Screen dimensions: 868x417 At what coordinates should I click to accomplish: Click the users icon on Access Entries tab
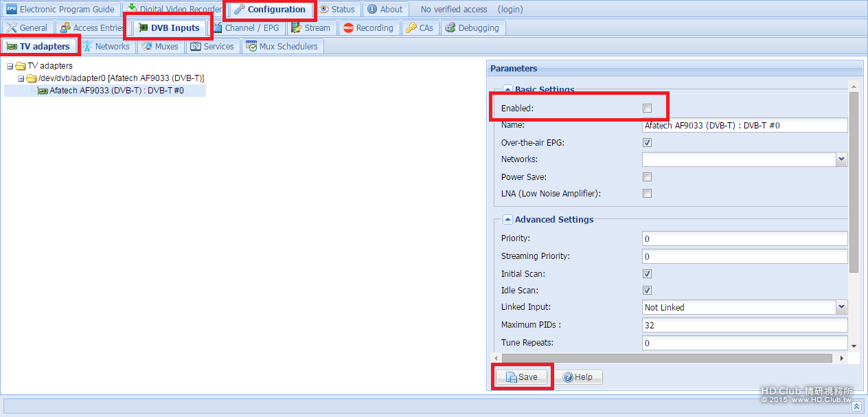point(65,28)
